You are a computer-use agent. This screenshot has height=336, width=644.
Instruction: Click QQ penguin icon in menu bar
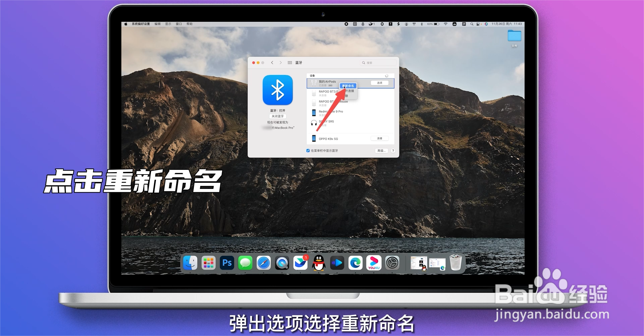tap(363, 24)
